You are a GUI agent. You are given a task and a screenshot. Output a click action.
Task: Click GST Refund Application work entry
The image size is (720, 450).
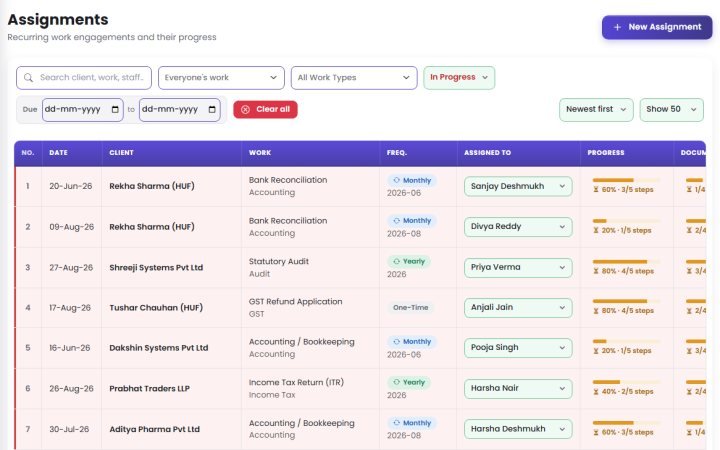click(295, 302)
